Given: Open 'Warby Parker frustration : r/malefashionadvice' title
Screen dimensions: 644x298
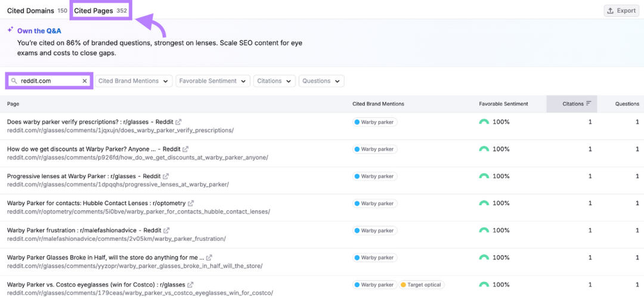Looking at the screenshot, I should point(84,230).
